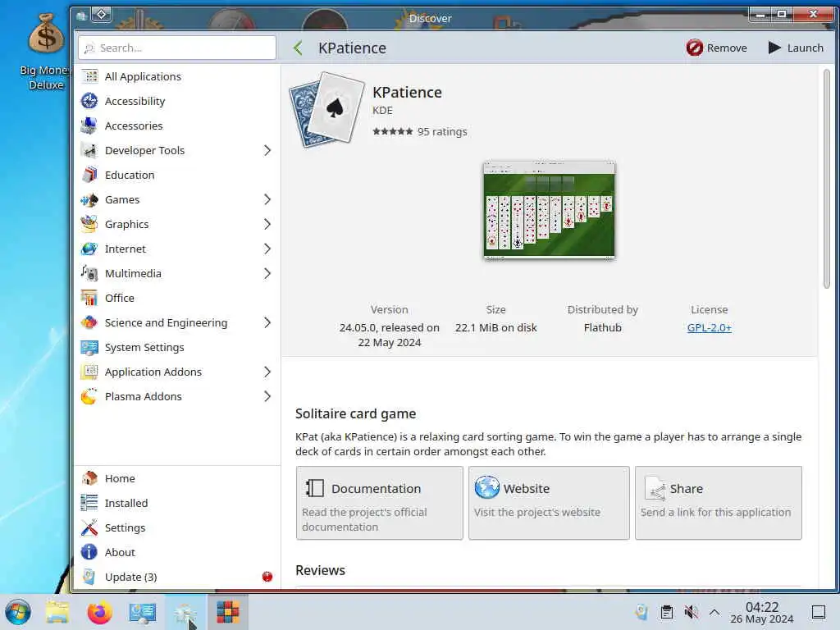Click the Home house icon
The height and width of the screenshot is (630, 840).
(89, 478)
